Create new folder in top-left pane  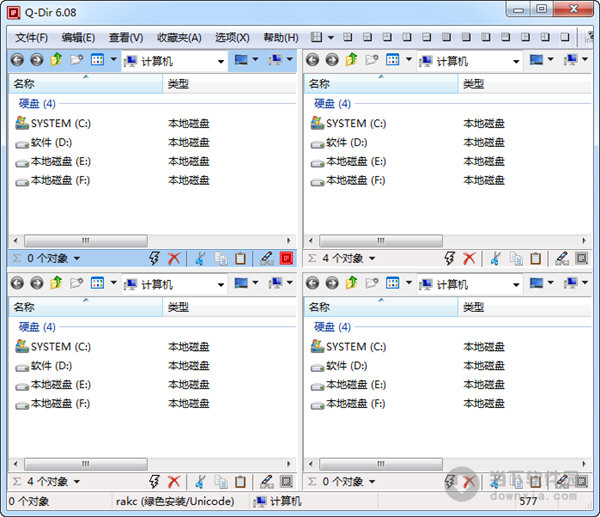(77, 60)
